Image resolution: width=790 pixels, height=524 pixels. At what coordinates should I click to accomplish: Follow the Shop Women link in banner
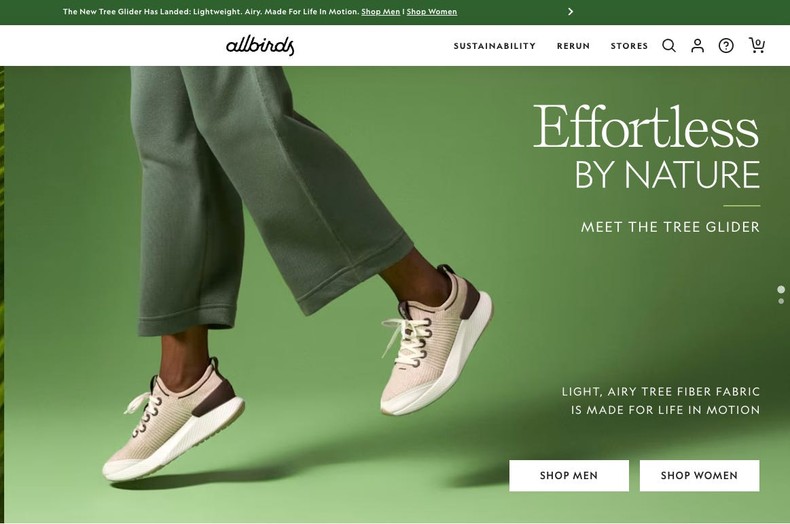point(432,12)
